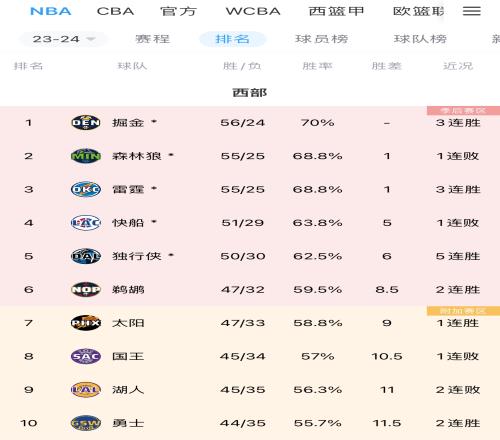This screenshot has width=500, height=440.
Task: Click the 鹈鹕 team name
Action: coord(128,289)
